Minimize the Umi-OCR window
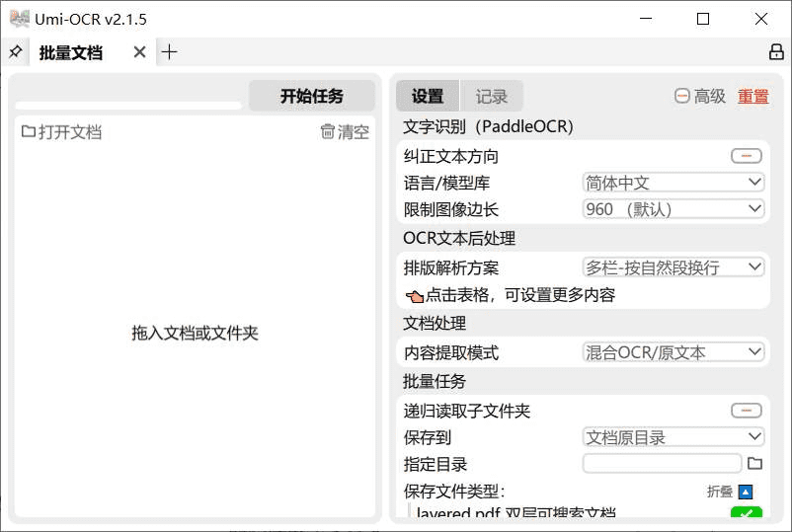 click(646, 19)
